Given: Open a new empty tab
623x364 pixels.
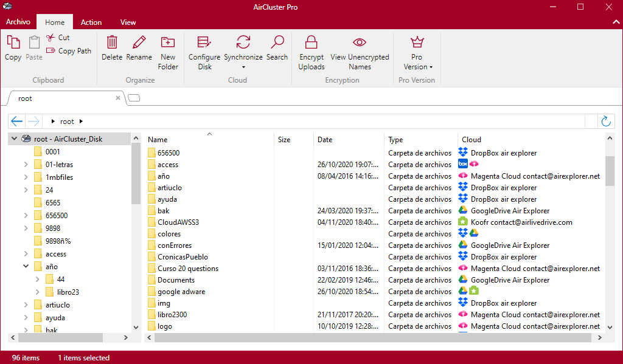Looking at the screenshot, I should pyautogui.click(x=134, y=98).
